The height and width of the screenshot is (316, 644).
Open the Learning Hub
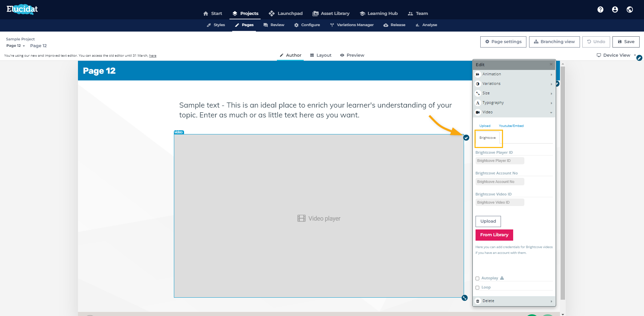(379, 14)
